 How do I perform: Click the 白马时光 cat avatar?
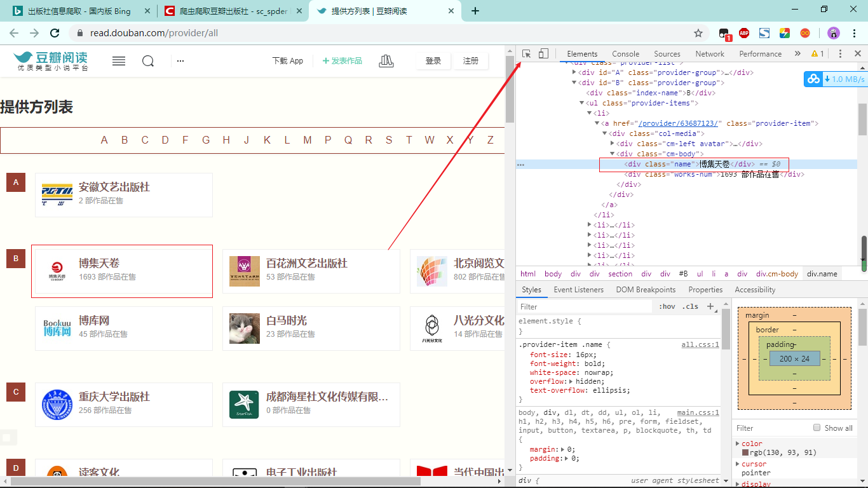tap(244, 329)
